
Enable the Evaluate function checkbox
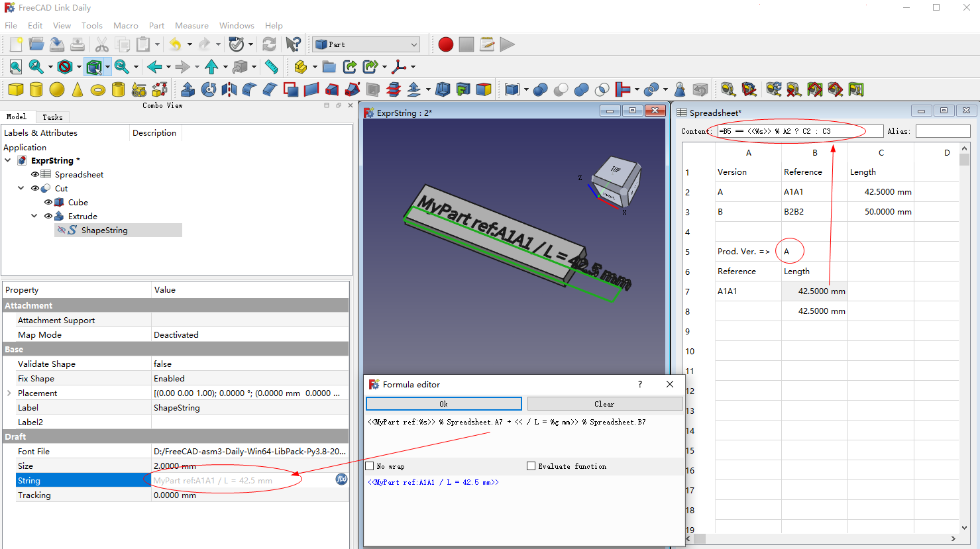pyautogui.click(x=531, y=466)
